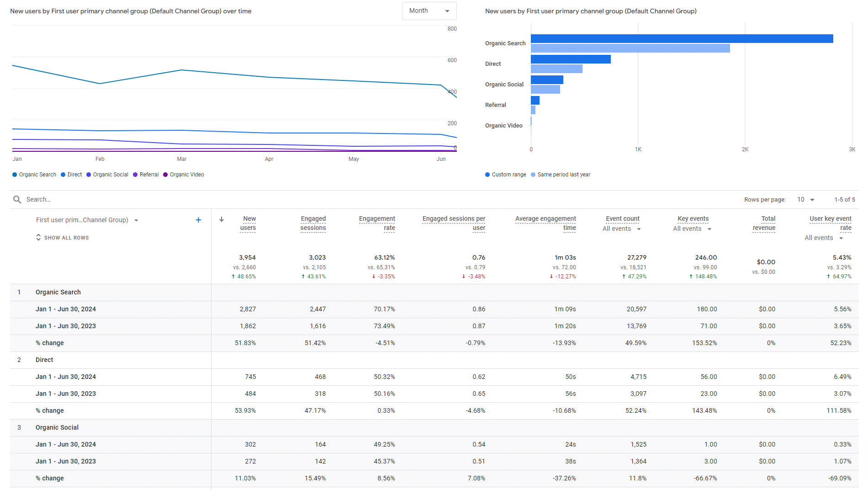Sort by Engagement rate column header
This screenshot has height=490, width=868.
click(377, 223)
